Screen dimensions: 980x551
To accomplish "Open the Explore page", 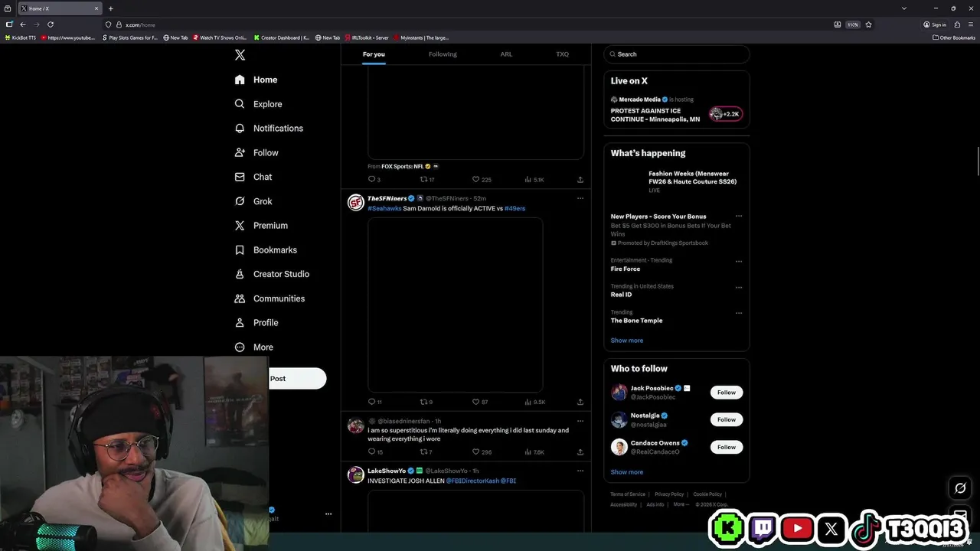I will click(258, 104).
